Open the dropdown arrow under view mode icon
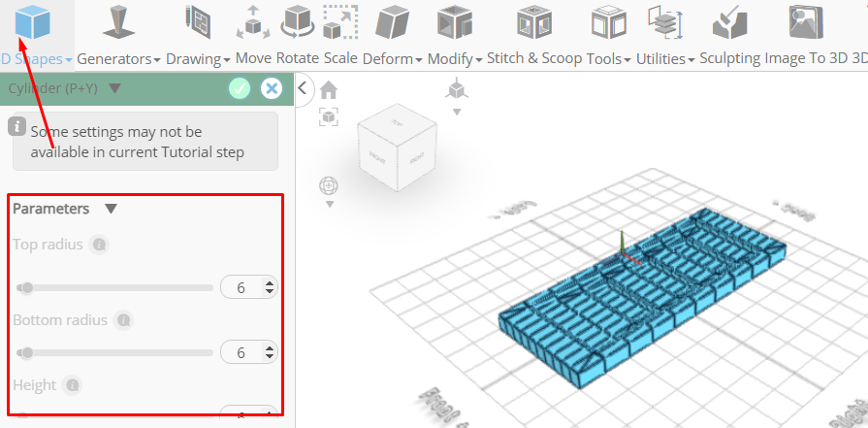The image size is (868, 428). (457, 112)
